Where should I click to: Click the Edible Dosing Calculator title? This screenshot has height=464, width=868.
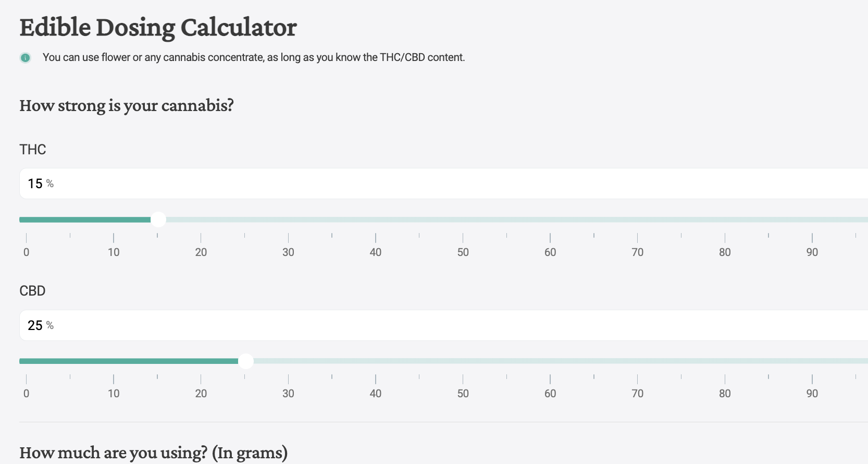pyautogui.click(x=158, y=27)
